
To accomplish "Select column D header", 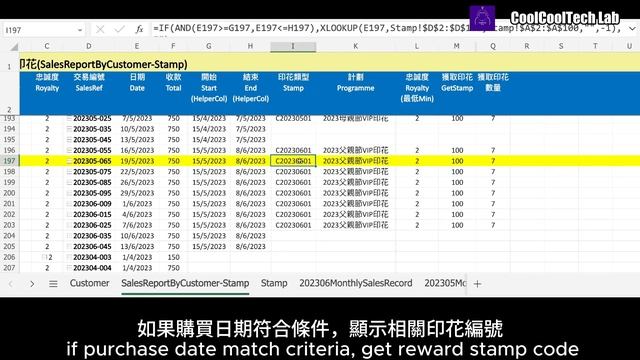I will point(89,47).
